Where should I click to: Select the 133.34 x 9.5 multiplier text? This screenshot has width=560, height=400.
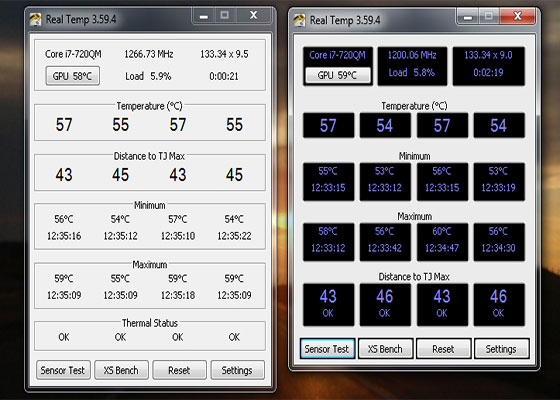pos(224,54)
